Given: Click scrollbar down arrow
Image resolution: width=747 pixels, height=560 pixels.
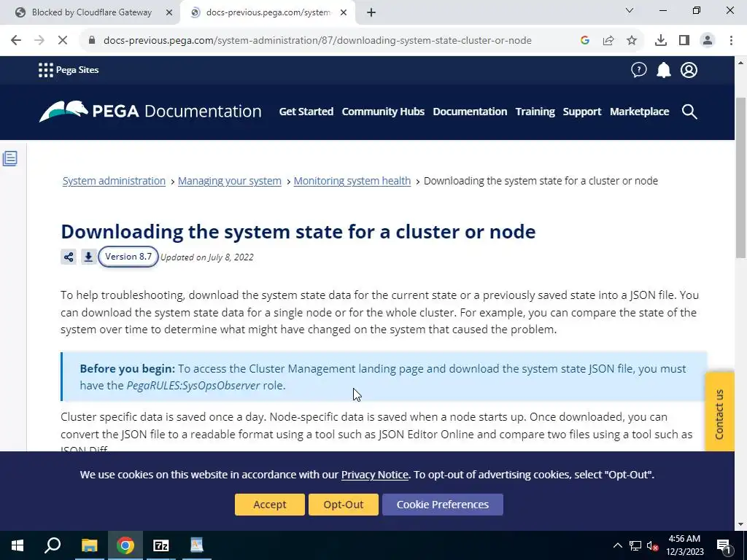Looking at the screenshot, I should point(741,524).
